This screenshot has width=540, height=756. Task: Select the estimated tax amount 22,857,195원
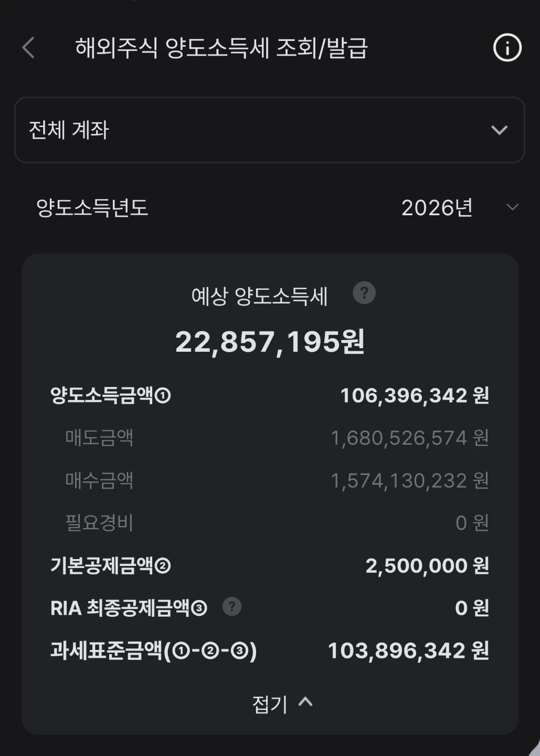[x=270, y=342]
